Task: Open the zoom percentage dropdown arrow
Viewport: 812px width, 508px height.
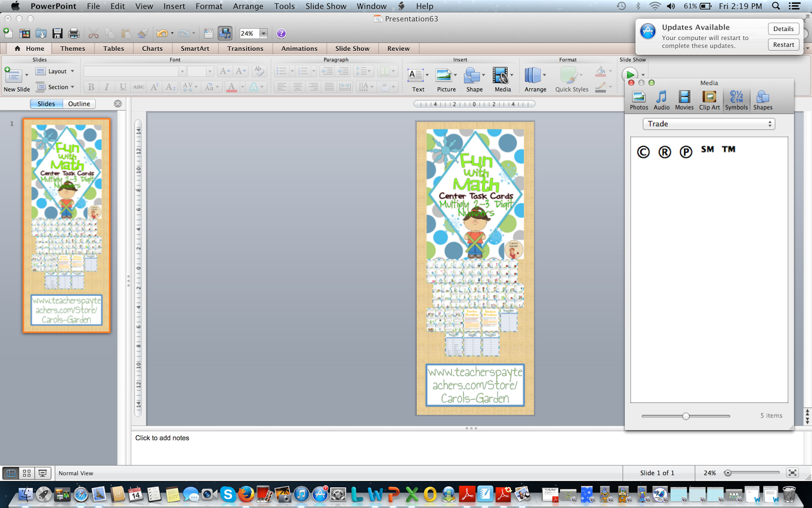Action: [263, 34]
